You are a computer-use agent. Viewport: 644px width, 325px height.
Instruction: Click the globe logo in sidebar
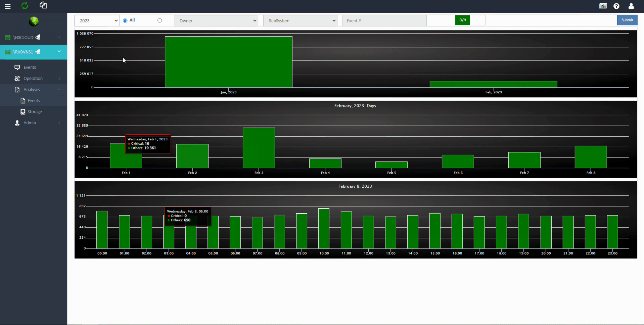point(34,21)
